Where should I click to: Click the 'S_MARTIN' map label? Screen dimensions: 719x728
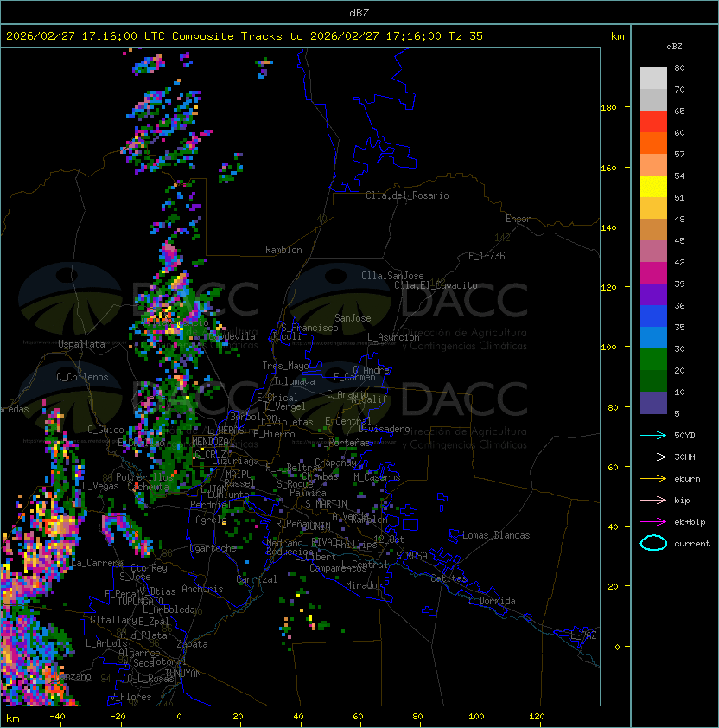(x=326, y=504)
